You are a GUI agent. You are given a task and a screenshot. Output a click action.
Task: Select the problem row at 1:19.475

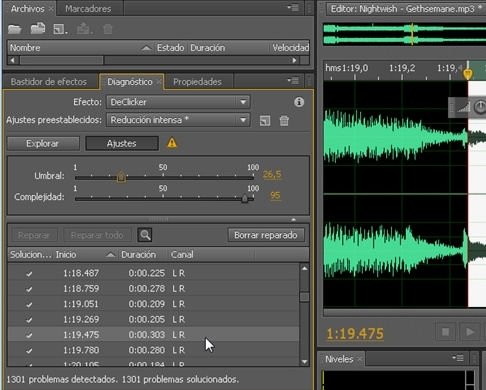(x=153, y=335)
